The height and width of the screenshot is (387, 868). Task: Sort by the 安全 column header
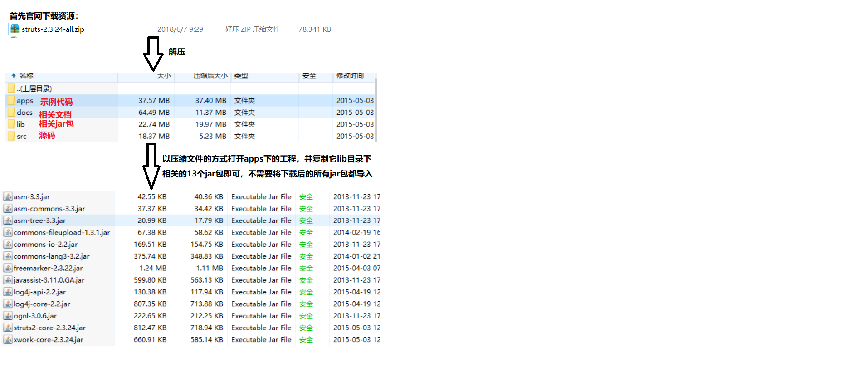[309, 76]
